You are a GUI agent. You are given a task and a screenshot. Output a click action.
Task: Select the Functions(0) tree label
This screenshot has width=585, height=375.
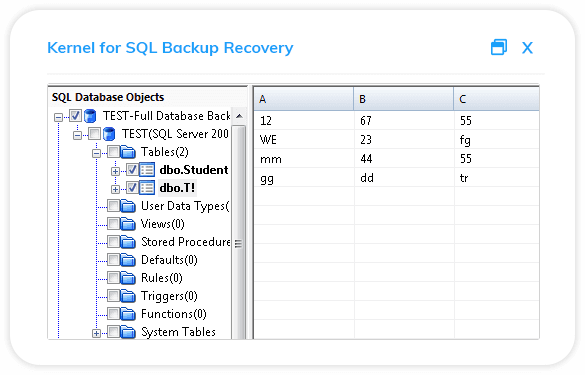point(173,314)
